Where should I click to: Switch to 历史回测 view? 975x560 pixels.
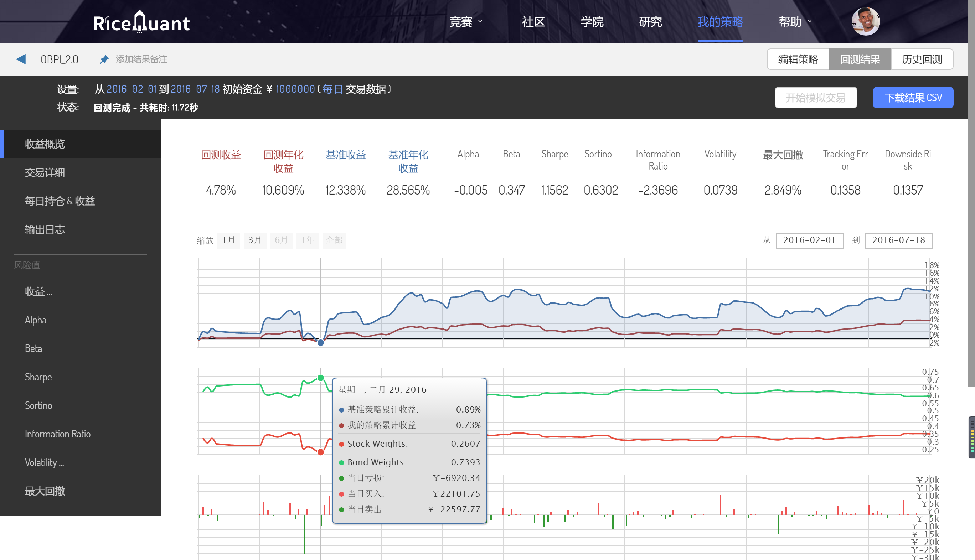[922, 59]
